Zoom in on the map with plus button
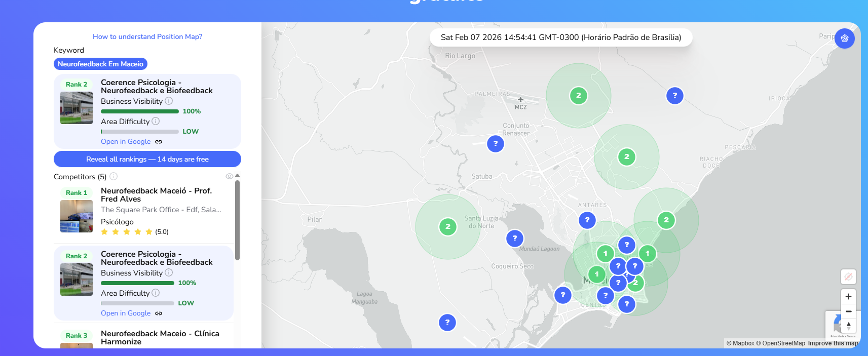868x356 pixels. (848, 297)
